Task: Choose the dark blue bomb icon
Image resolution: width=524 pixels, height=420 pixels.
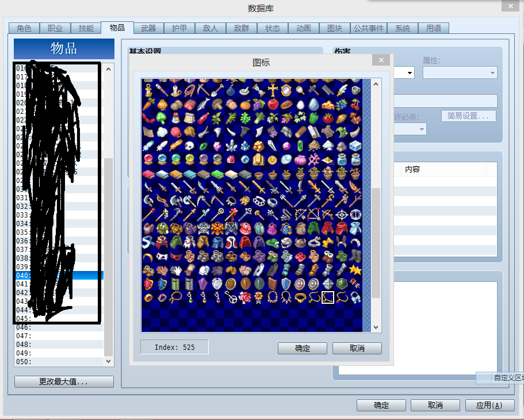Action: coord(231,90)
